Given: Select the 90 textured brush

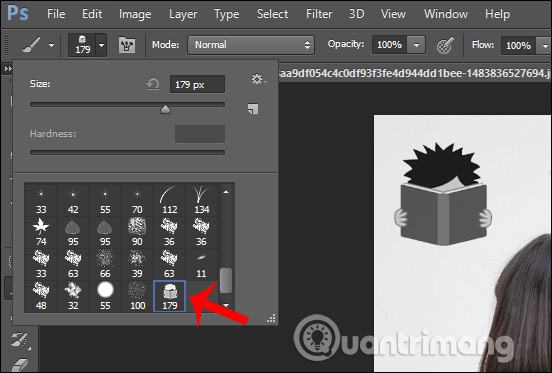Looking at the screenshot, I should (x=137, y=232).
